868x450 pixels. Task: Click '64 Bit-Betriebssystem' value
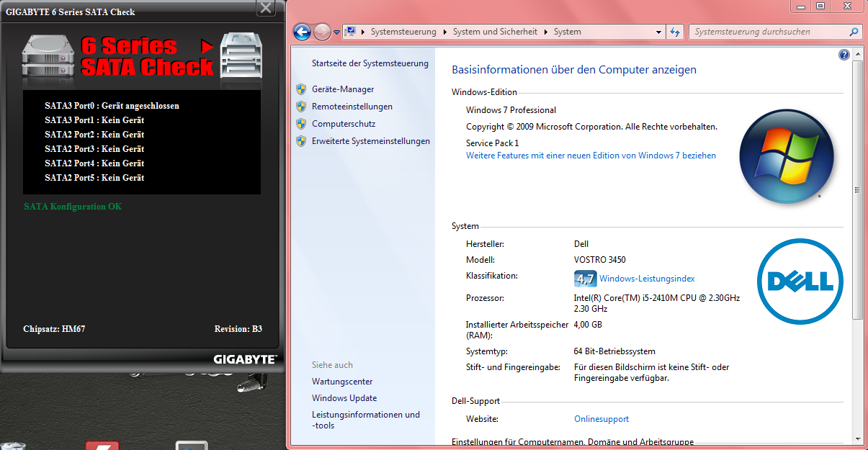point(614,351)
